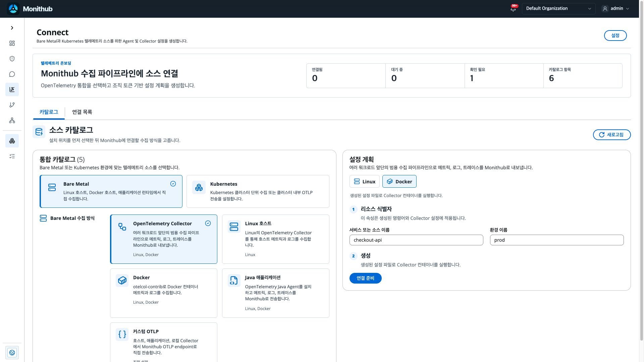Click the check mark on Bare Metal card
The image size is (644, 362).
click(x=173, y=184)
